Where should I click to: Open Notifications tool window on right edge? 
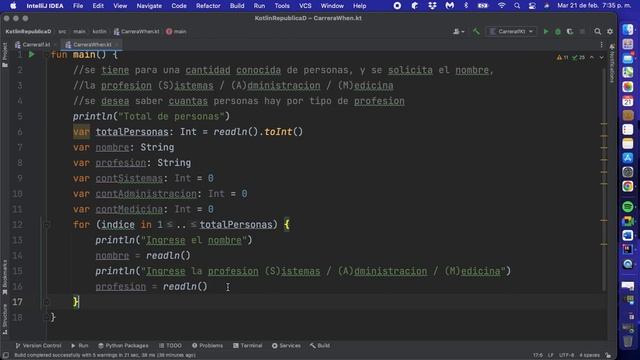pyautogui.click(x=612, y=64)
